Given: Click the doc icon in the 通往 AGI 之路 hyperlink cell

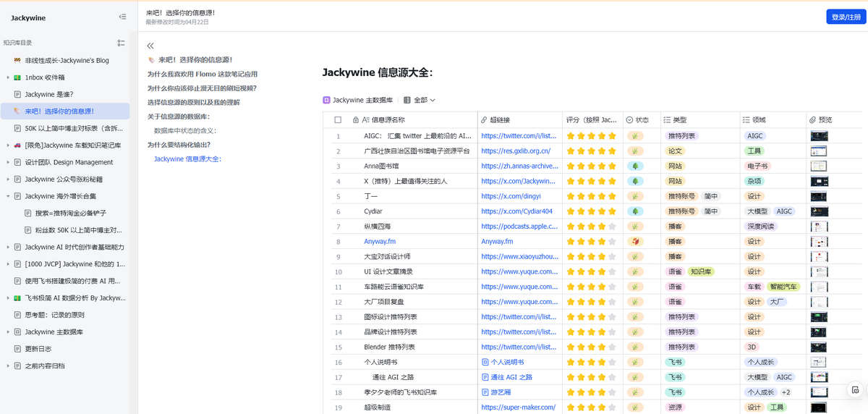Looking at the screenshot, I should pos(485,377).
